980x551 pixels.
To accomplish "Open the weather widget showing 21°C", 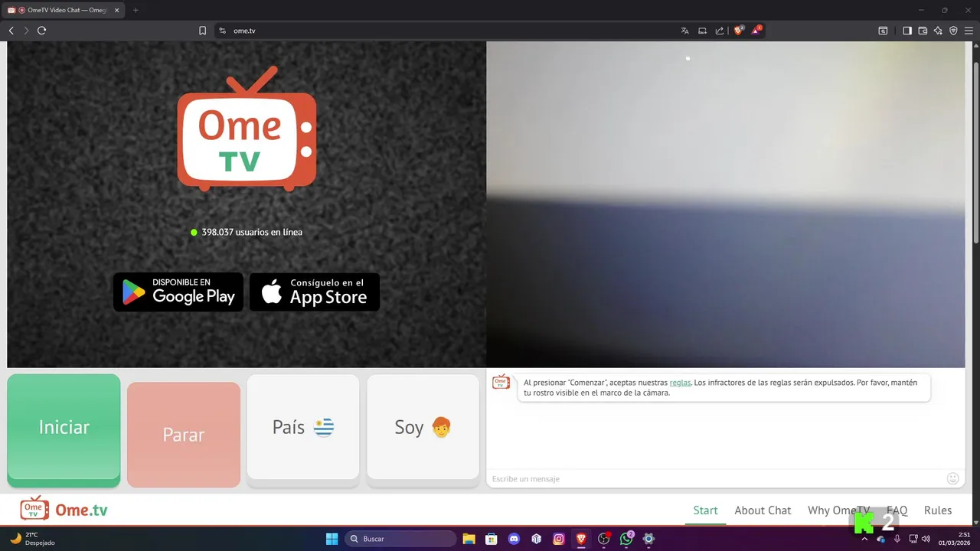I will point(32,539).
